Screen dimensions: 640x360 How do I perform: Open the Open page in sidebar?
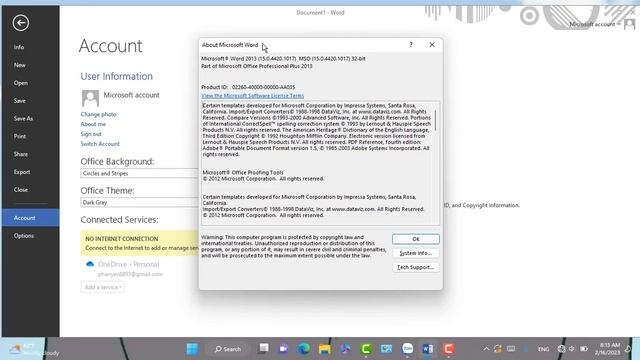coord(21,83)
